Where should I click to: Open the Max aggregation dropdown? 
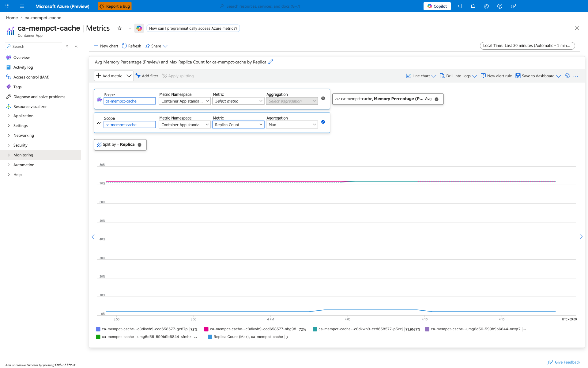pyautogui.click(x=292, y=125)
